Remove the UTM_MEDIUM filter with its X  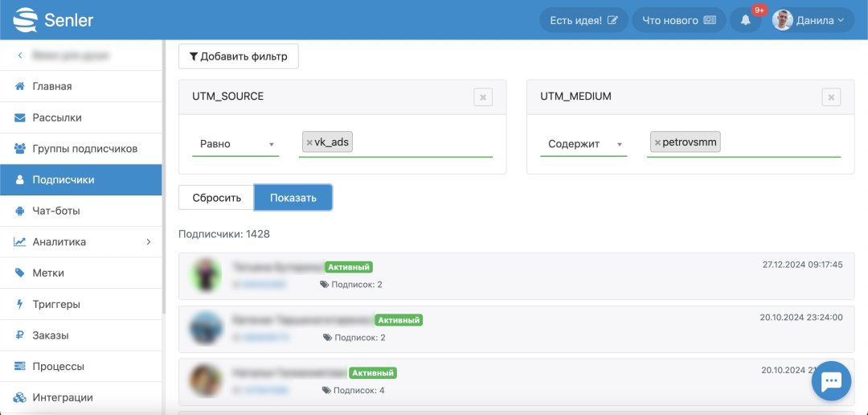(x=831, y=97)
